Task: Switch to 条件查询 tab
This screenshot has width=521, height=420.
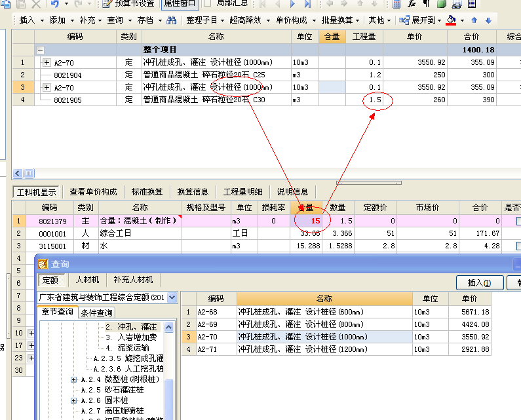Action: (97, 313)
